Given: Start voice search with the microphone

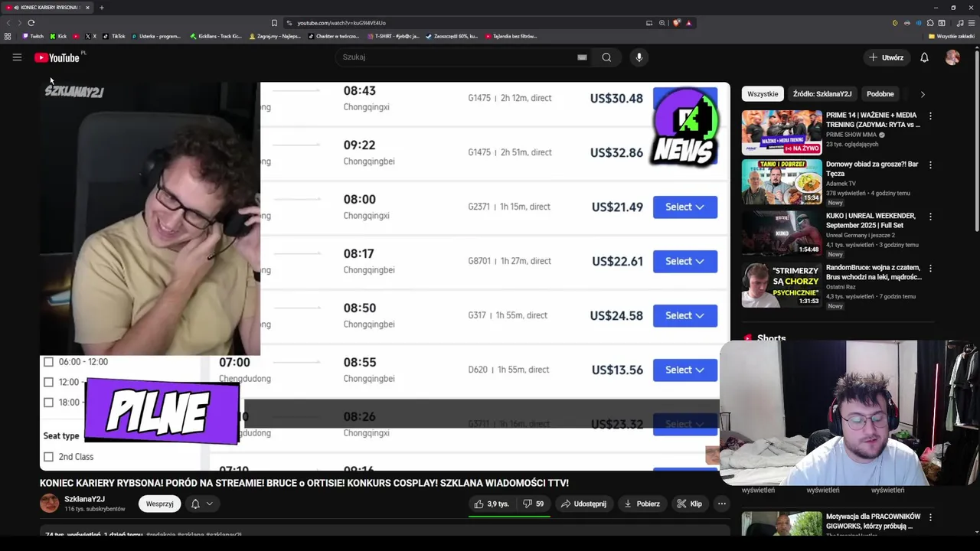Looking at the screenshot, I should [639, 57].
